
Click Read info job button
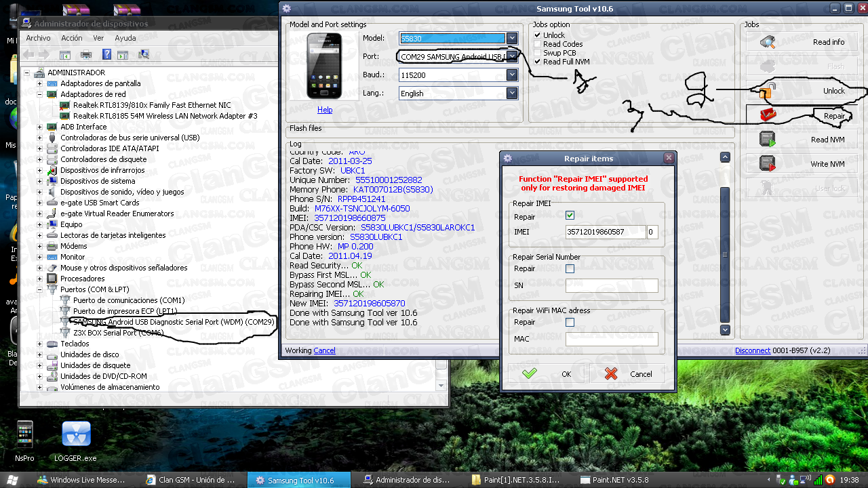tap(803, 42)
